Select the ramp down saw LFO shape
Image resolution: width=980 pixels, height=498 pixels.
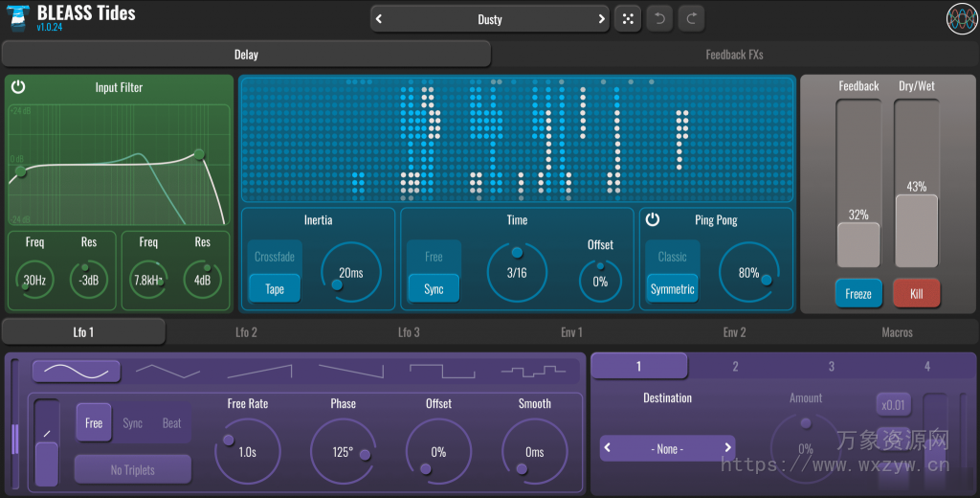tap(350, 372)
